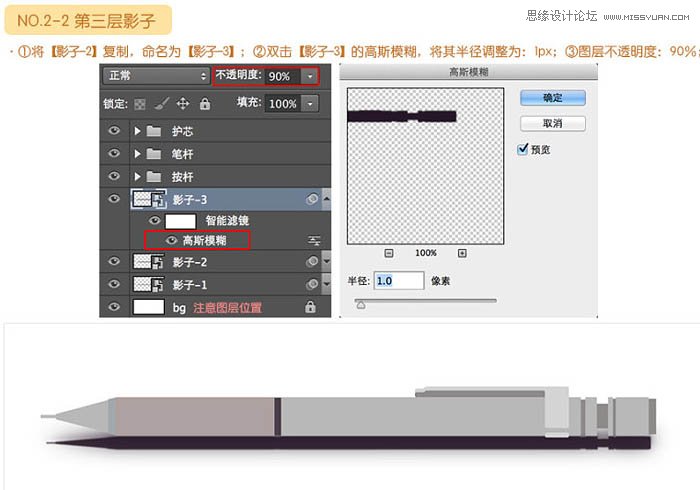Uncheck the 预览 preview checkbox
Image resolution: width=700 pixels, height=490 pixels.
point(523,149)
